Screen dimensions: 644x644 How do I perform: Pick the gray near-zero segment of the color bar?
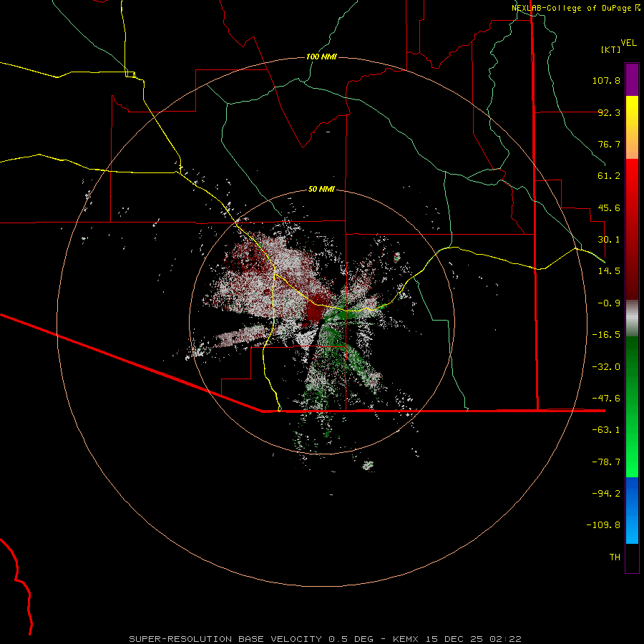click(x=632, y=318)
